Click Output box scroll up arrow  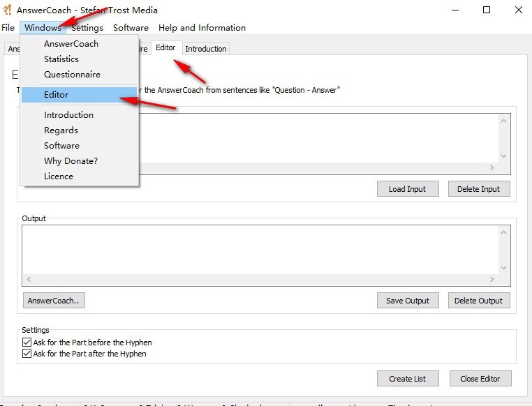point(504,232)
